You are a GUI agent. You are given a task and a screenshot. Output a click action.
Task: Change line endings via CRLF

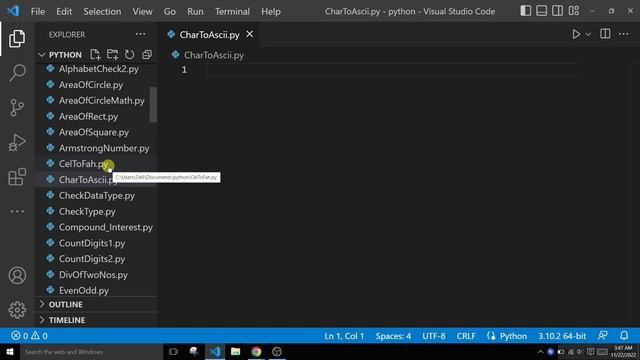pyautogui.click(x=466, y=336)
